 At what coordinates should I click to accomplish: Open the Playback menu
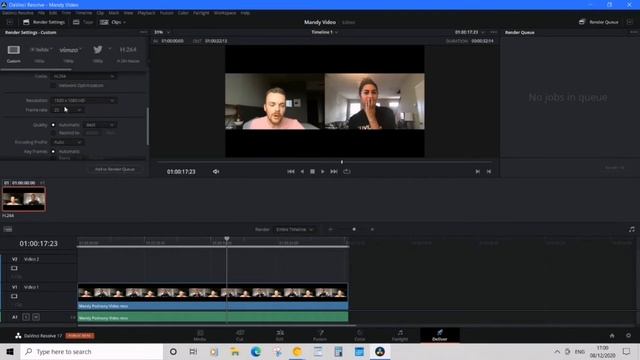[x=146, y=13]
